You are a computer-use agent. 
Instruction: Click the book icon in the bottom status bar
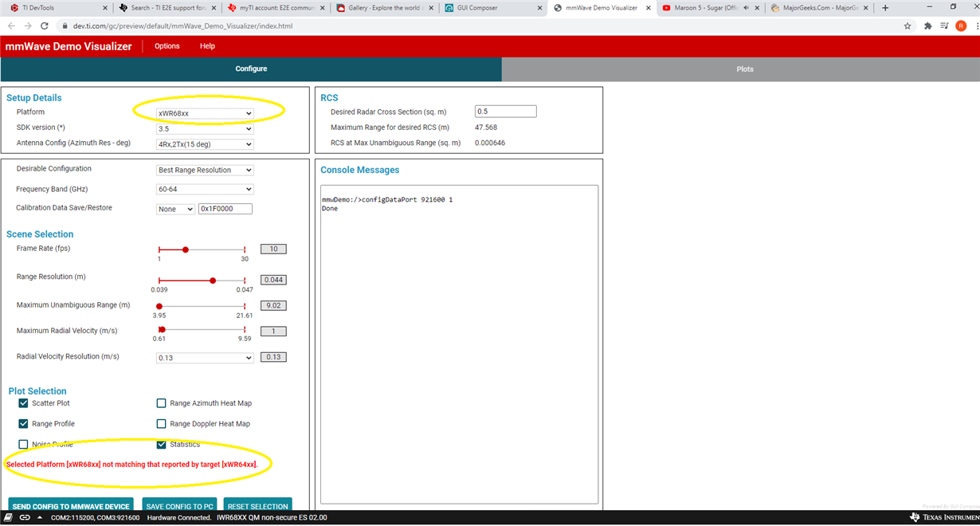(9, 517)
